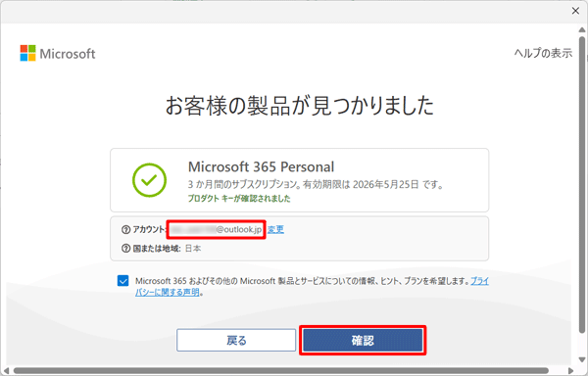
Task: Click the vertical scrollbar down arrow
Action: pos(581,359)
